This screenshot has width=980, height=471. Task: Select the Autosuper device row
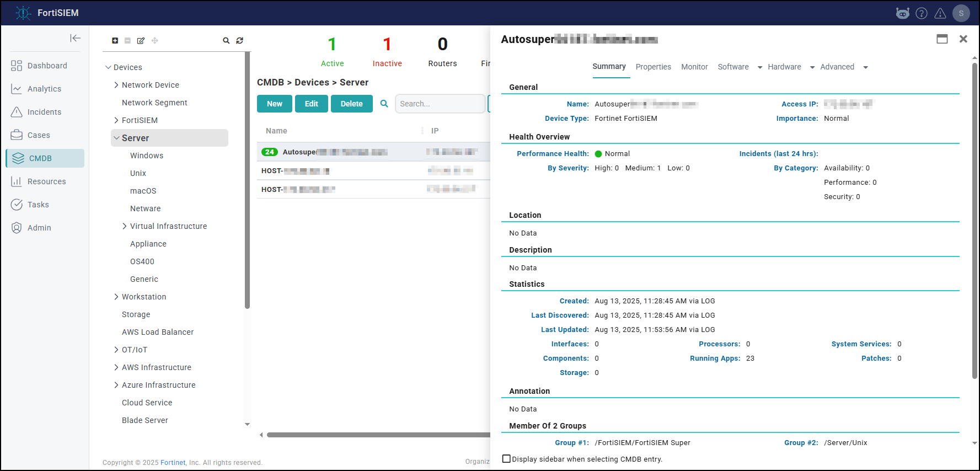[373, 152]
